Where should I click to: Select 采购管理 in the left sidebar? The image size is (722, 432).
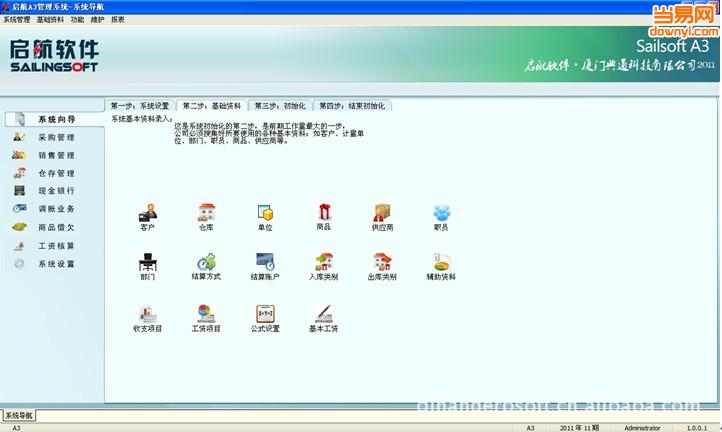point(56,137)
